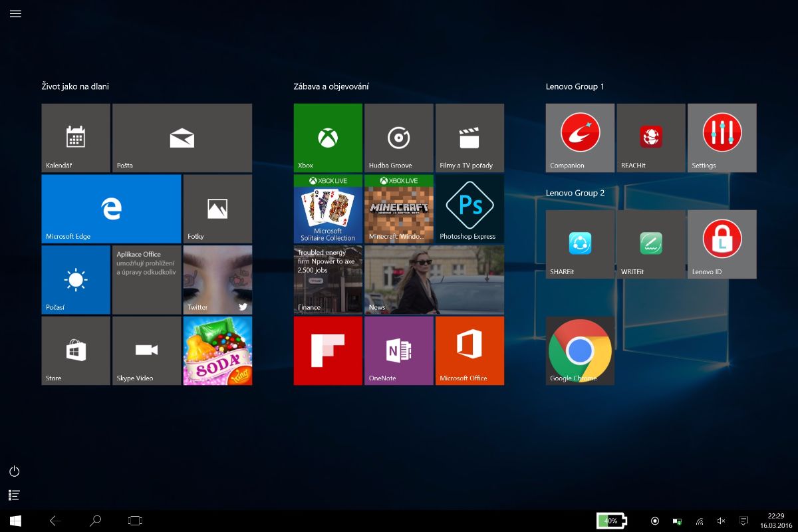Open the Xbox app tile
798x532 pixels.
click(x=328, y=138)
